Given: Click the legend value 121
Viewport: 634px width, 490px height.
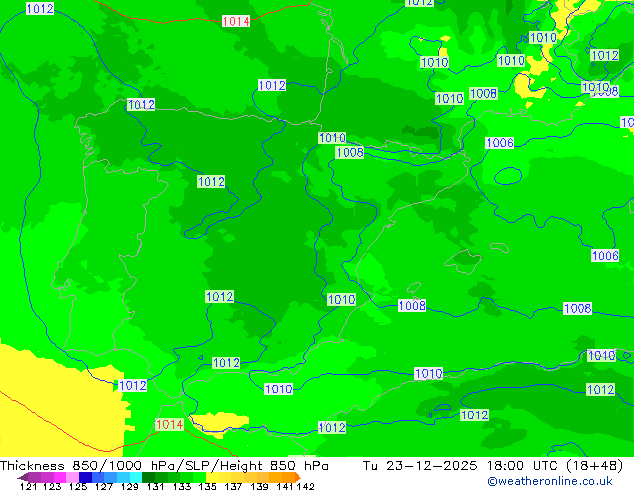Looking at the screenshot, I should [28, 486].
